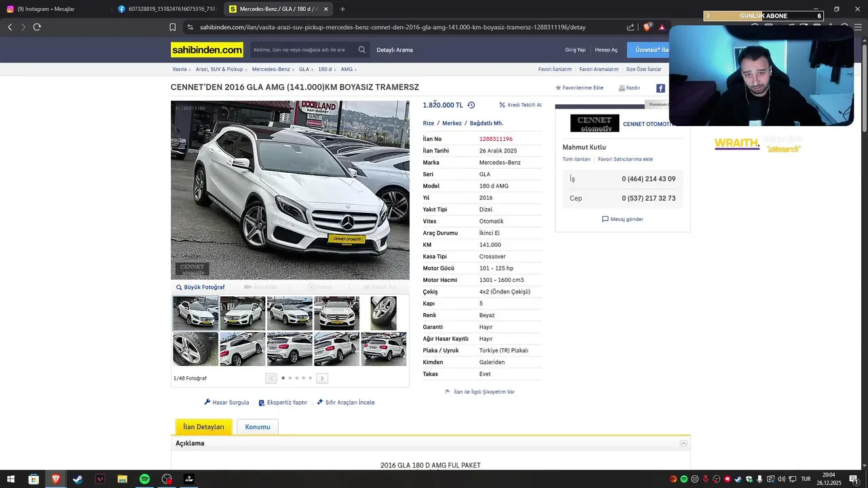Click Favori Satıcılarıma ekle
This screenshot has height=488, width=868.
[625, 159]
